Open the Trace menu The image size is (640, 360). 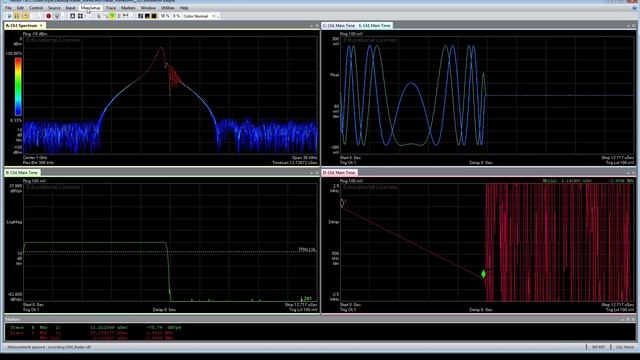(111, 8)
